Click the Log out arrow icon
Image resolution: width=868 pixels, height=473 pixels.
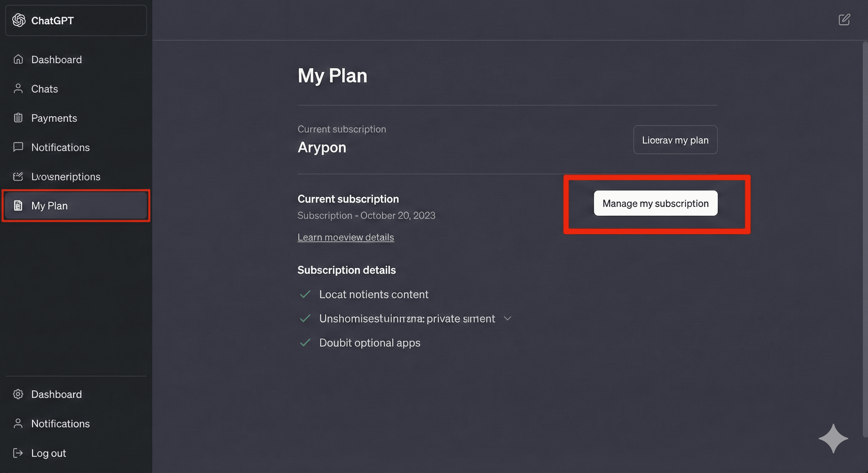(18, 453)
